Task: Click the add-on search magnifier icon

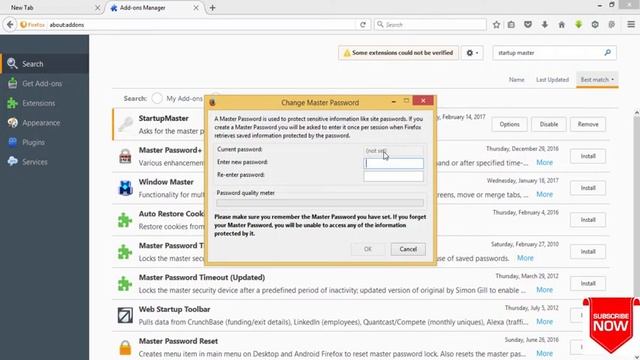Action: pos(607,53)
